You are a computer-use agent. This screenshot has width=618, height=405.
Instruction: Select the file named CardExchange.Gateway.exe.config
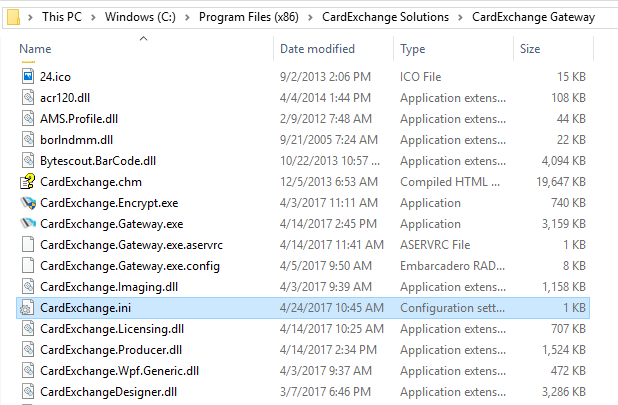pyautogui.click(x=130, y=266)
